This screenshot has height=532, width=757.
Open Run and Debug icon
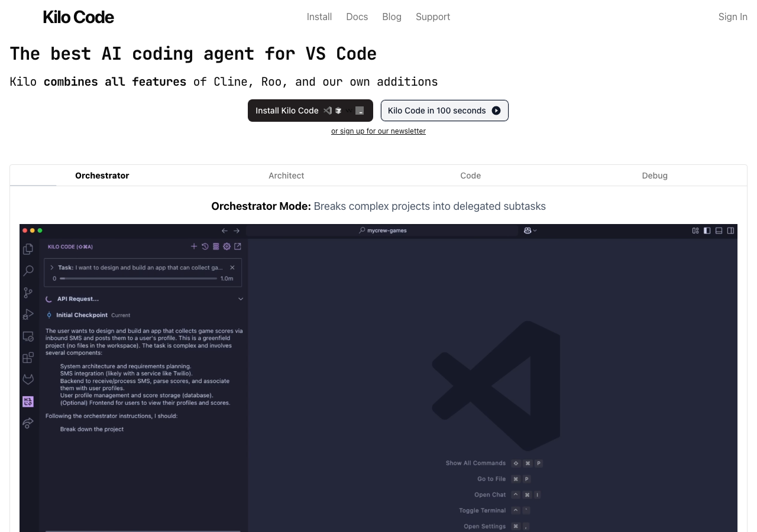pyautogui.click(x=28, y=314)
